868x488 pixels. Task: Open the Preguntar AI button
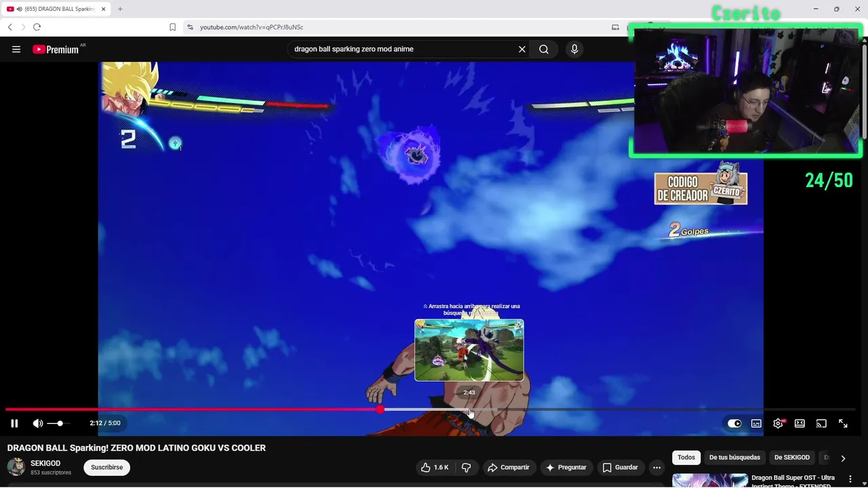click(566, 468)
